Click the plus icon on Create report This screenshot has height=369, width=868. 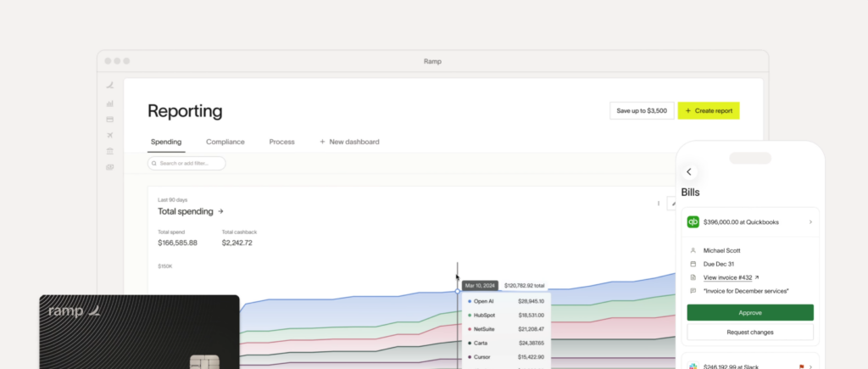tap(688, 111)
